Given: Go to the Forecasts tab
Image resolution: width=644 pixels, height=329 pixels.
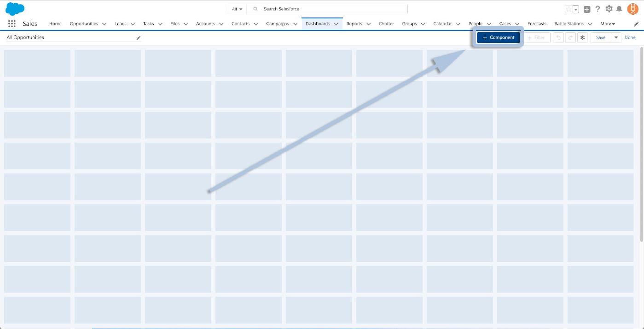Looking at the screenshot, I should pyautogui.click(x=537, y=24).
